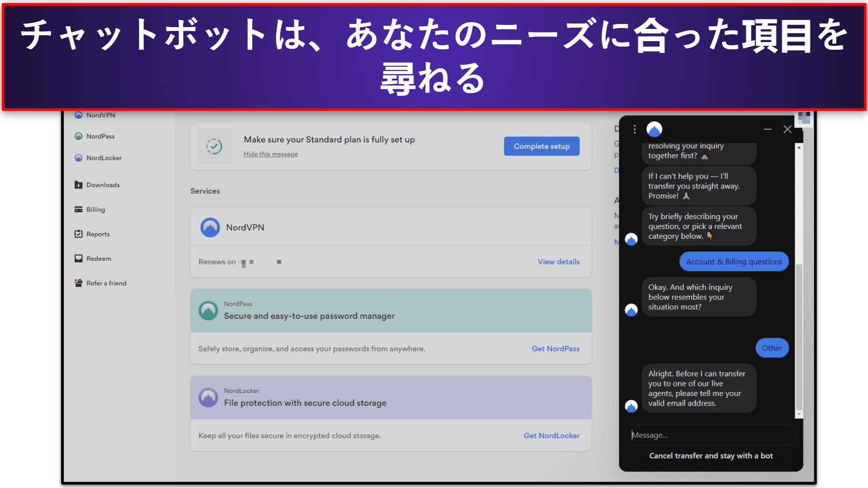The width and height of the screenshot is (868, 488).
Task: Click bot avatar beside 'Try briefly describing' message
Action: [x=631, y=239]
